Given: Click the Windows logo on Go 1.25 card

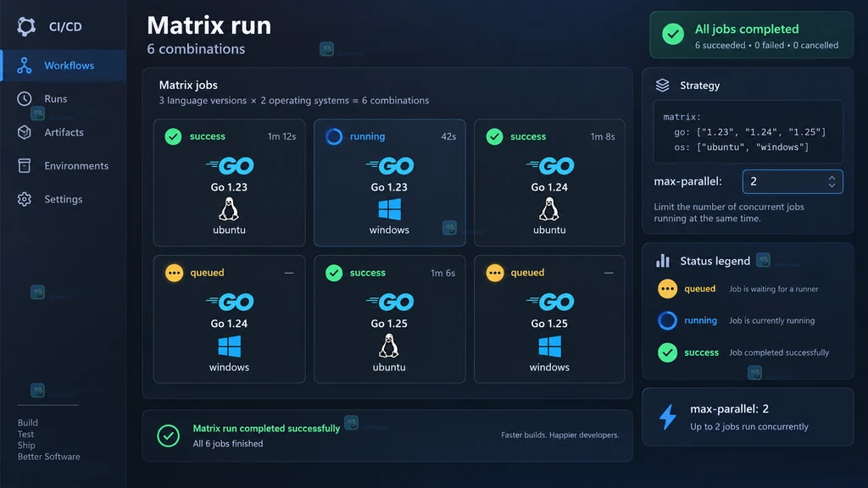Looking at the screenshot, I should pyautogui.click(x=549, y=347).
